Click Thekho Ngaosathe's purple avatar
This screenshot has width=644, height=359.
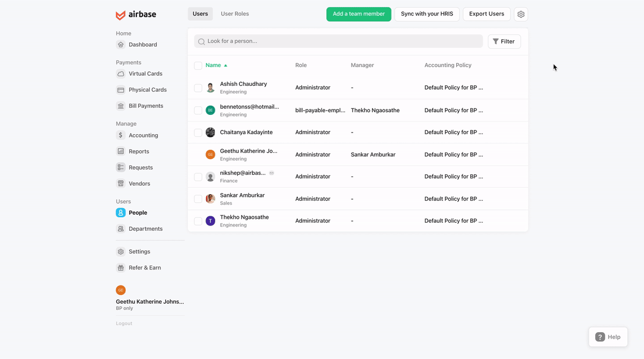pos(210,221)
